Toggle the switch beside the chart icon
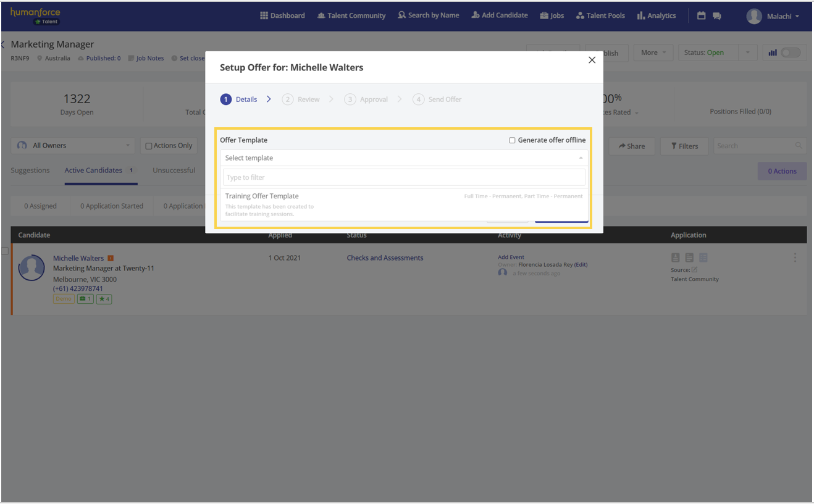Image resolution: width=814 pixels, height=504 pixels. coord(791,53)
